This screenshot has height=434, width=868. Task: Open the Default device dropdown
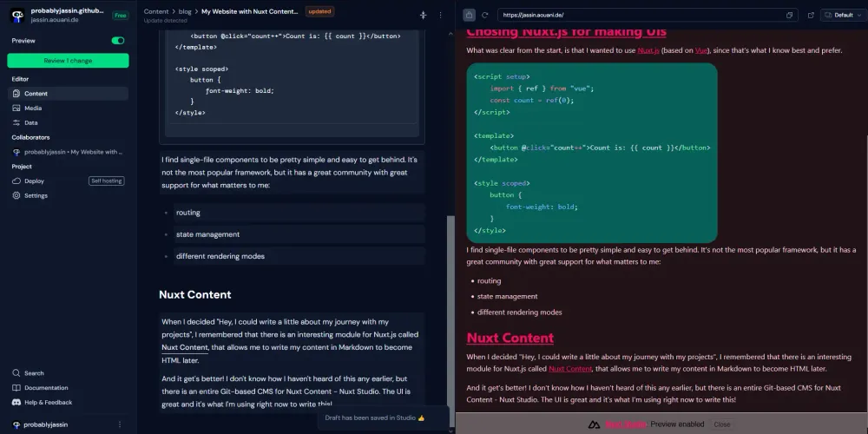click(x=842, y=15)
